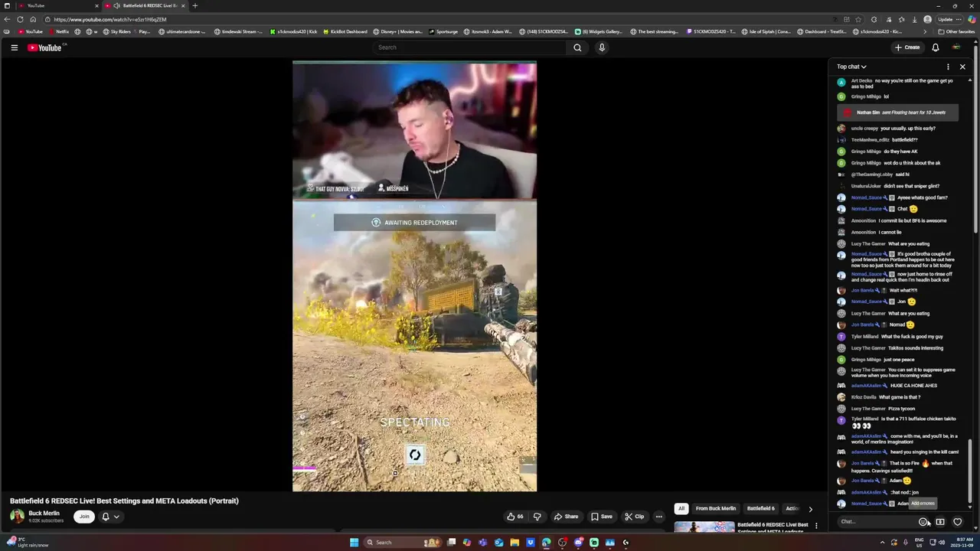Viewport: 980px width, 551px height.
Task: Share the video
Action: (x=566, y=517)
